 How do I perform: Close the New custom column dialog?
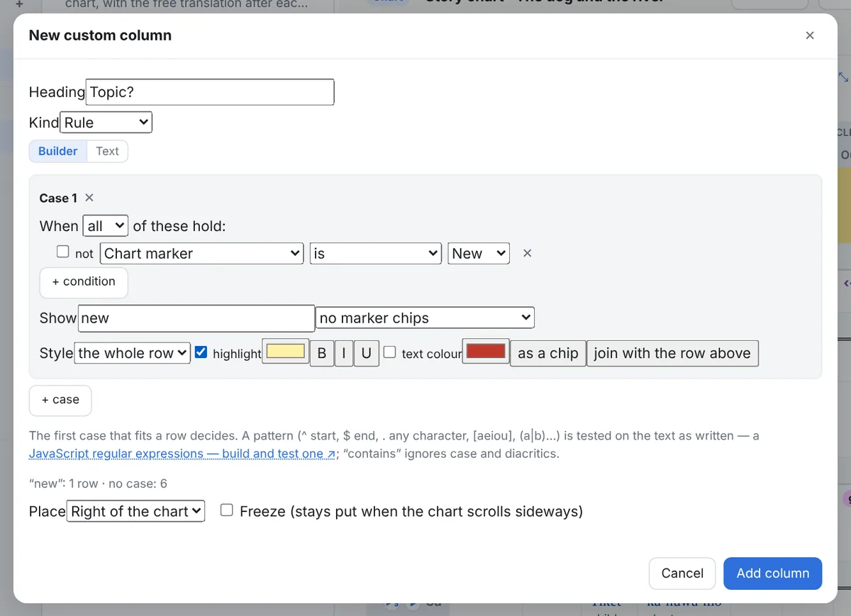tap(810, 35)
